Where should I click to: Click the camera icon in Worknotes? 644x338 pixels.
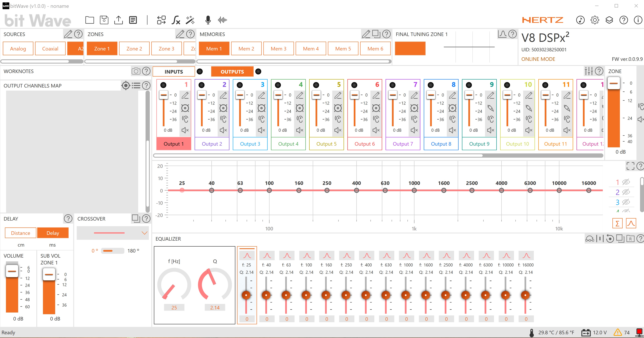click(136, 71)
